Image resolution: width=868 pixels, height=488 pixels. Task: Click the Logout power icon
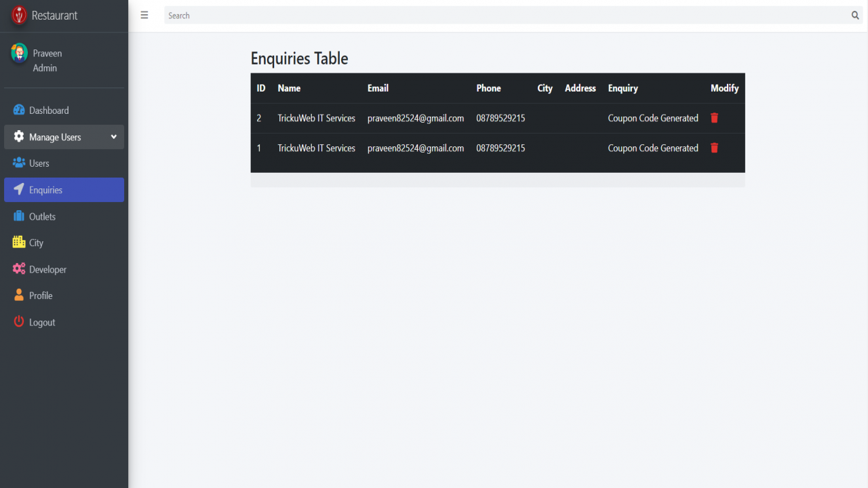19,322
